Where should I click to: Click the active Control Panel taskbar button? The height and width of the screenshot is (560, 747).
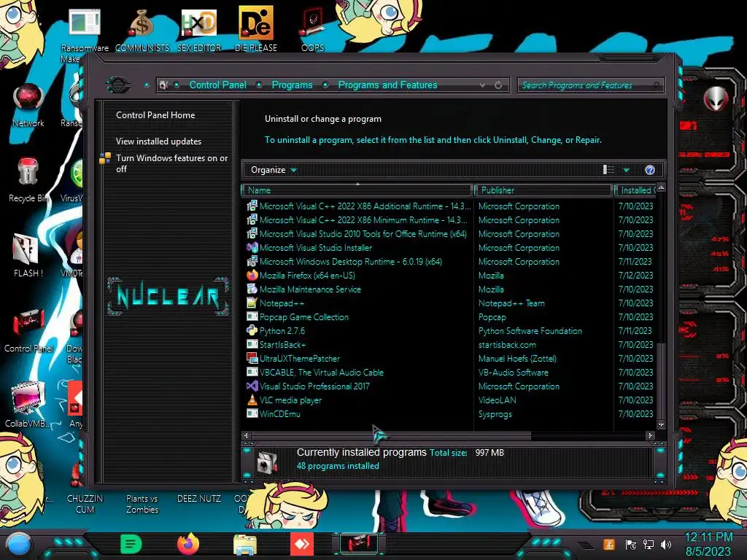coord(359,544)
